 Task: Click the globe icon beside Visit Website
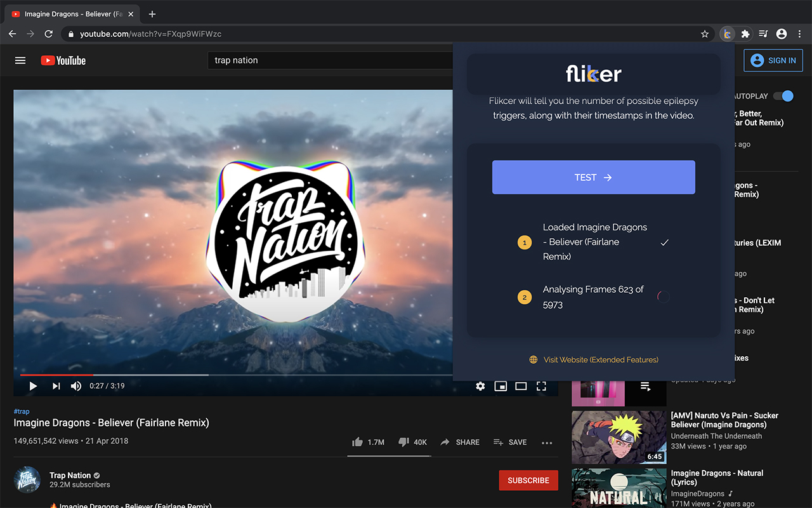(534, 359)
